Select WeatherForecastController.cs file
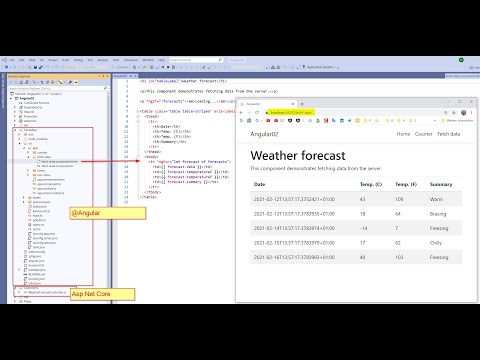 [x=47, y=292]
